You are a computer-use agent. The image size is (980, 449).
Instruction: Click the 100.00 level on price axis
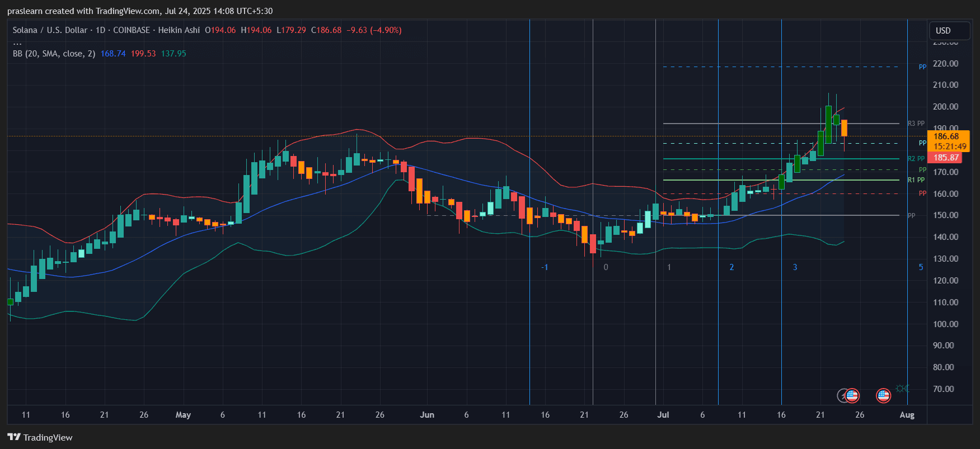[945, 324]
